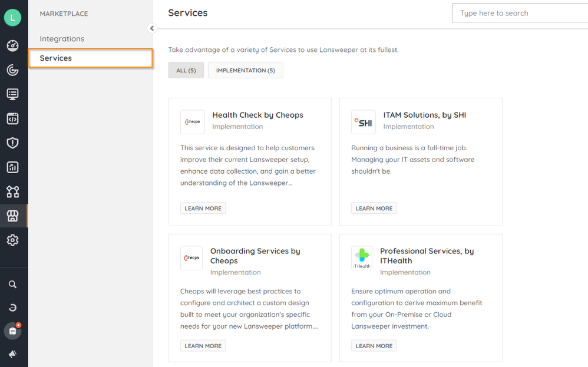
Task: Switch to the IMPLEMENTATION (5) filter tab
Action: (245, 70)
